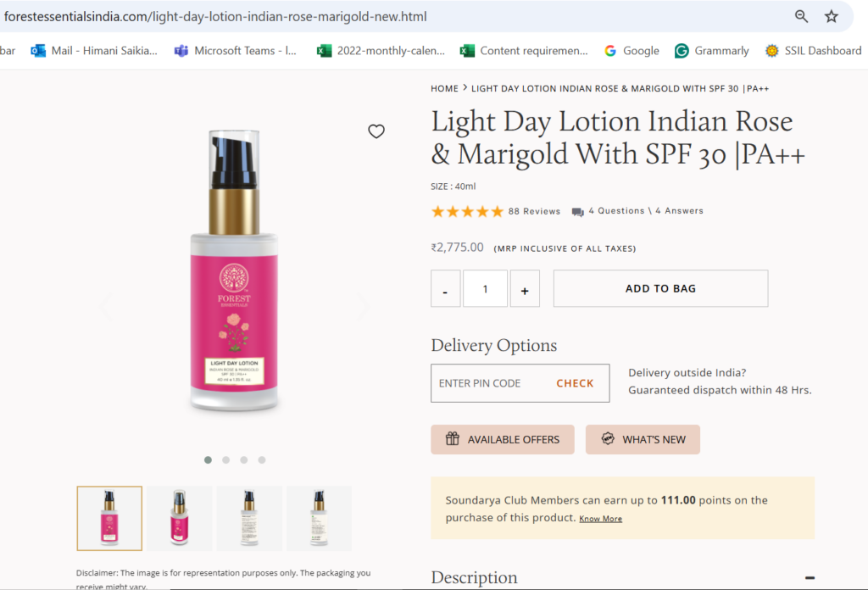Open Mail - Himani Saikia Outlook bookmark
This screenshot has width=868, height=590.
click(94, 51)
